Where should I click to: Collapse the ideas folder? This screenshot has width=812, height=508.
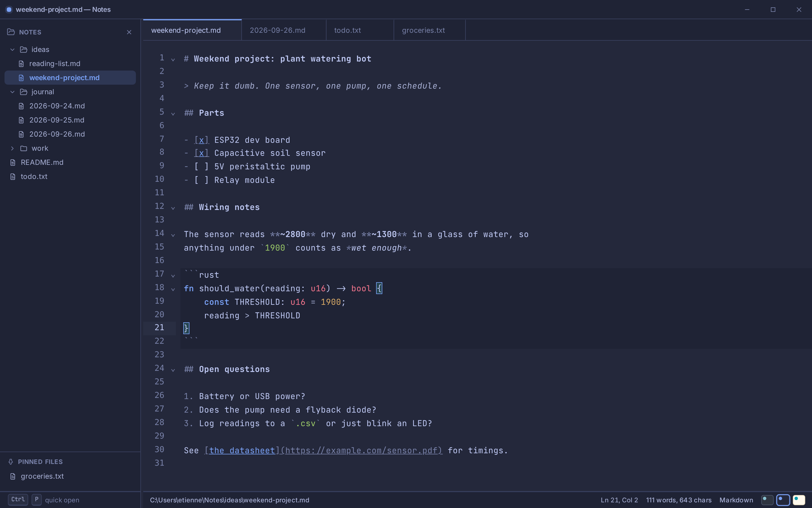point(12,49)
